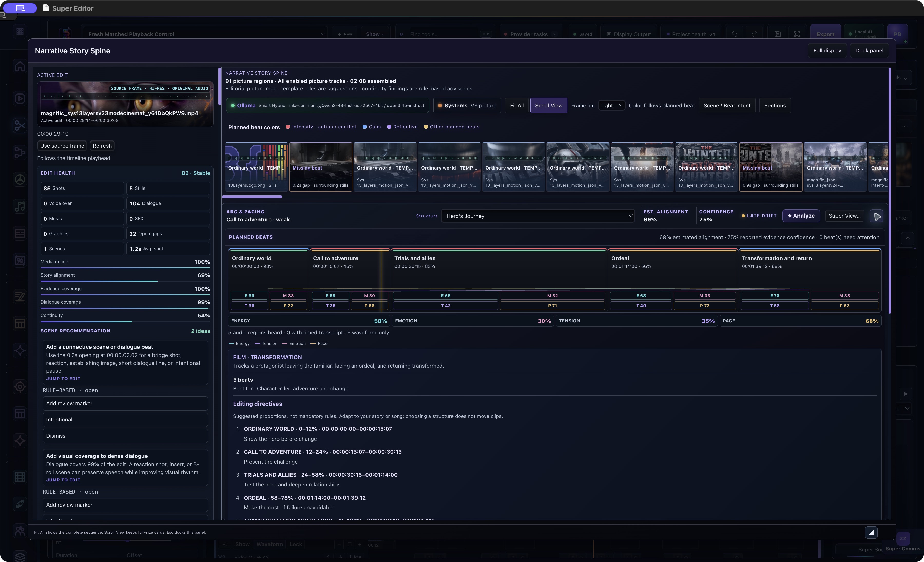Click the corner resize icon at panel bottom
Image resolution: width=924 pixels, height=562 pixels.
tap(871, 532)
